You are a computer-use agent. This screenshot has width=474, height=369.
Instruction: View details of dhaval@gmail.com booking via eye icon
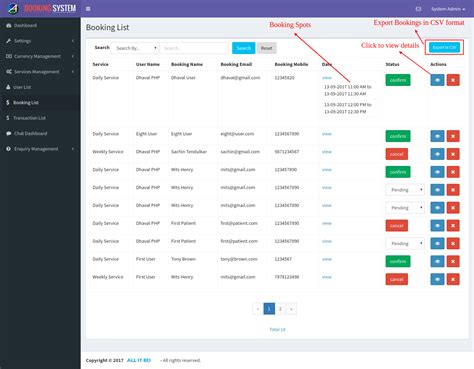point(437,80)
